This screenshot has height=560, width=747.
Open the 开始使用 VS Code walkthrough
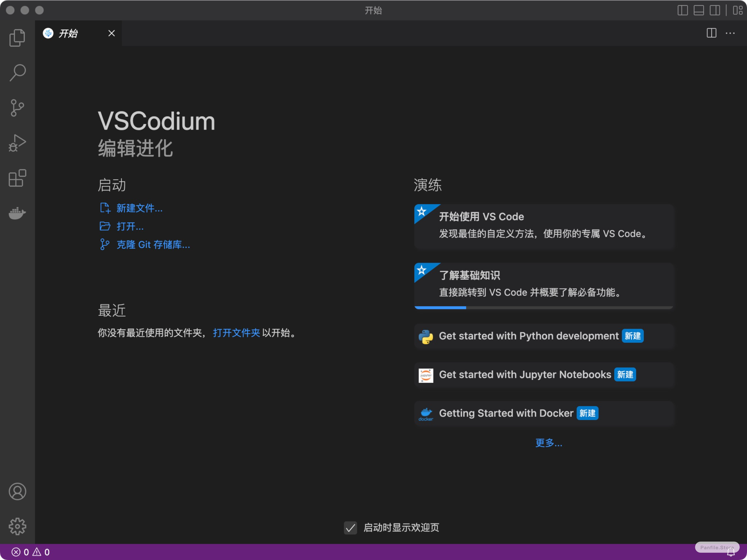[x=544, y=227]
